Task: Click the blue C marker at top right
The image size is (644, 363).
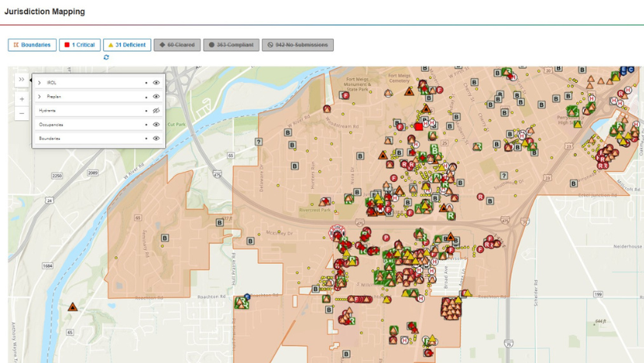Action: (x=631, y=69)
